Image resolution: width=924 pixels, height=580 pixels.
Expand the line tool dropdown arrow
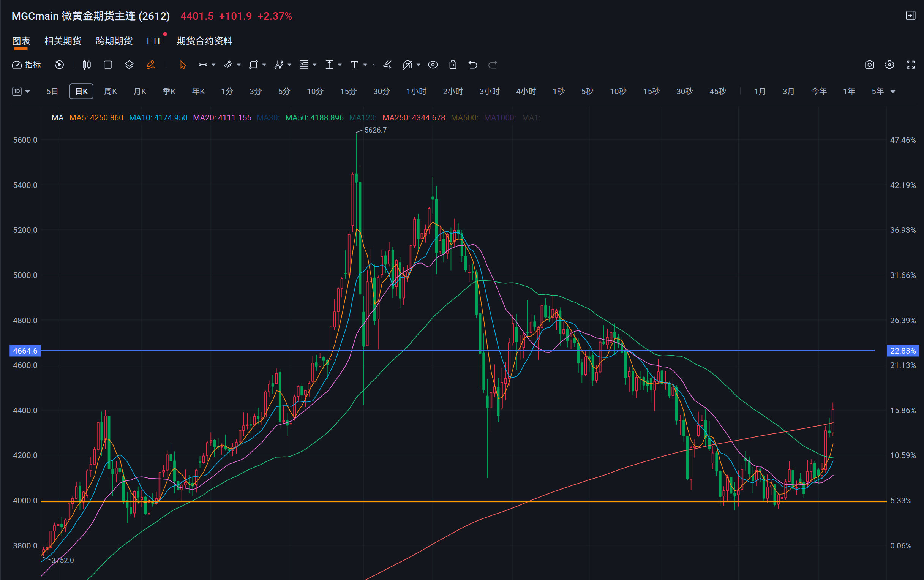pyautogui.click(x=214, y=65)
